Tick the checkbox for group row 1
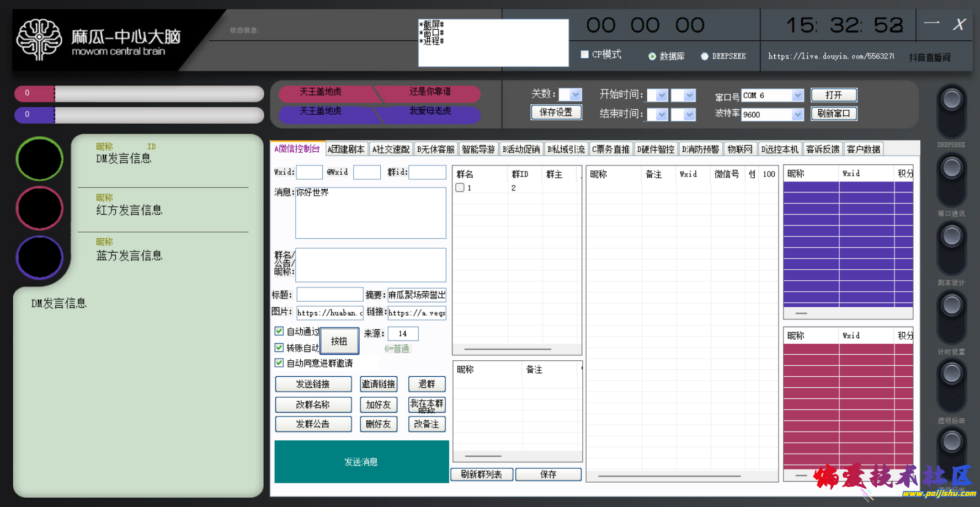The height and width of the screenshot is (507, 980). (460, 188)
